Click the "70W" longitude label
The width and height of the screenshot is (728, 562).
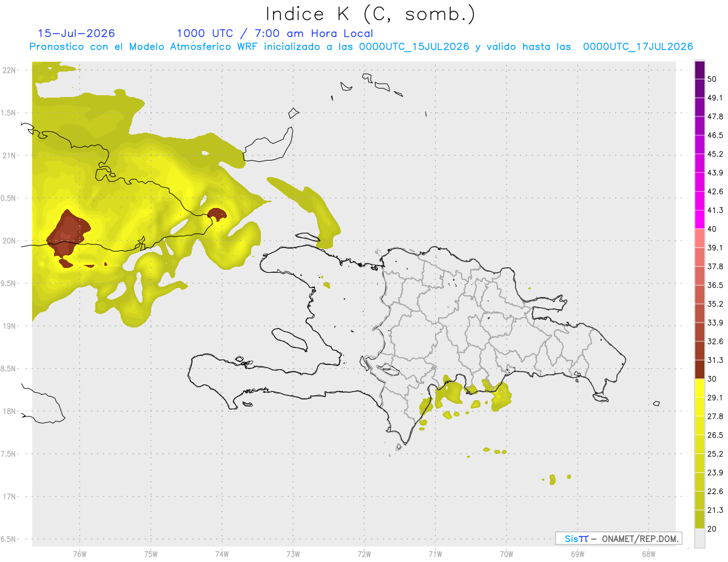tap(507, 554)
